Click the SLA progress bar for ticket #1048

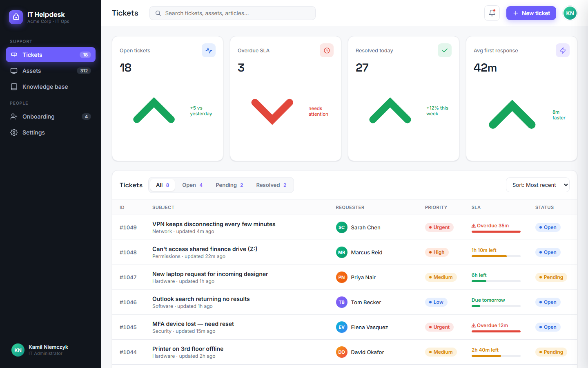coord(496,256)
